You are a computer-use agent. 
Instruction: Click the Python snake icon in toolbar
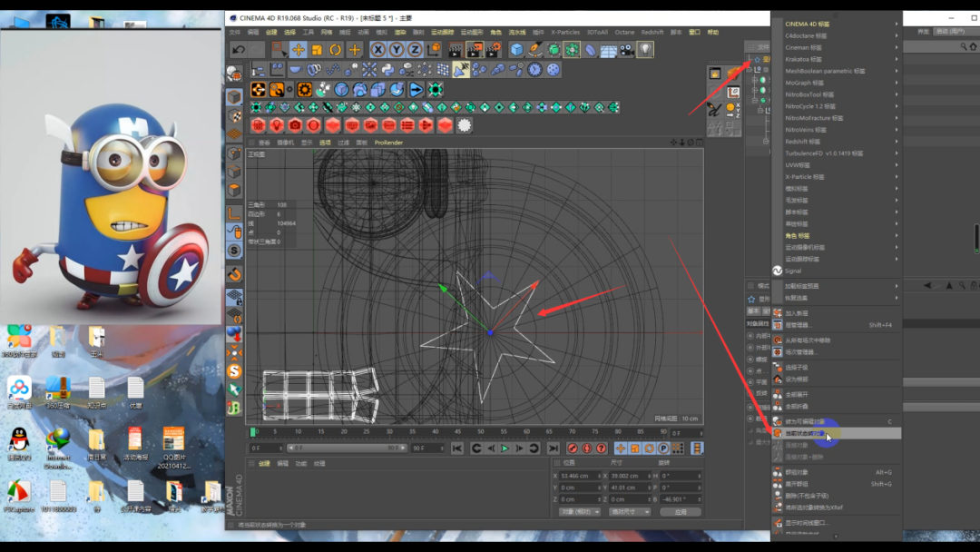pos(387,69)
